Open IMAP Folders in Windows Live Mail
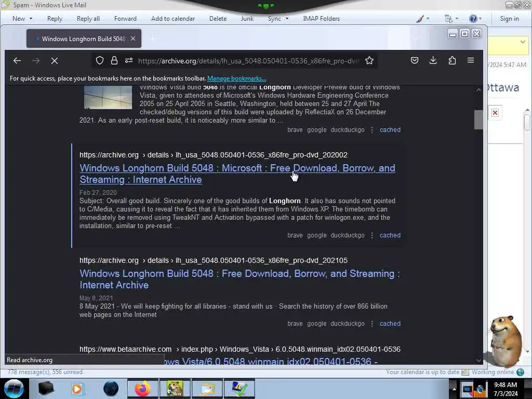The height and width of the screenshot is (399, 532). (321, 19)
